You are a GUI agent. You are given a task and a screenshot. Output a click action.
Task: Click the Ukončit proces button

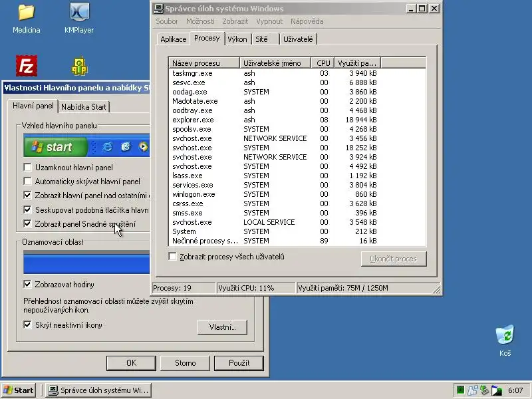tap(394, 259)
